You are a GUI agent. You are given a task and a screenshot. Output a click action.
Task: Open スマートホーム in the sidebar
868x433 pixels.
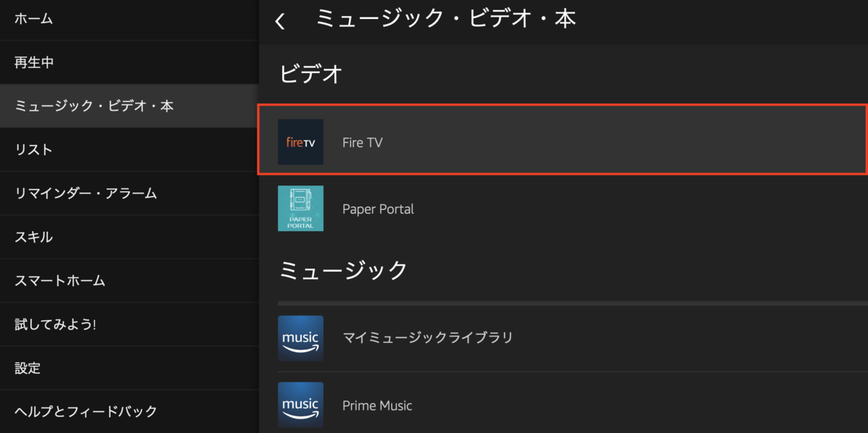[129, 281]
